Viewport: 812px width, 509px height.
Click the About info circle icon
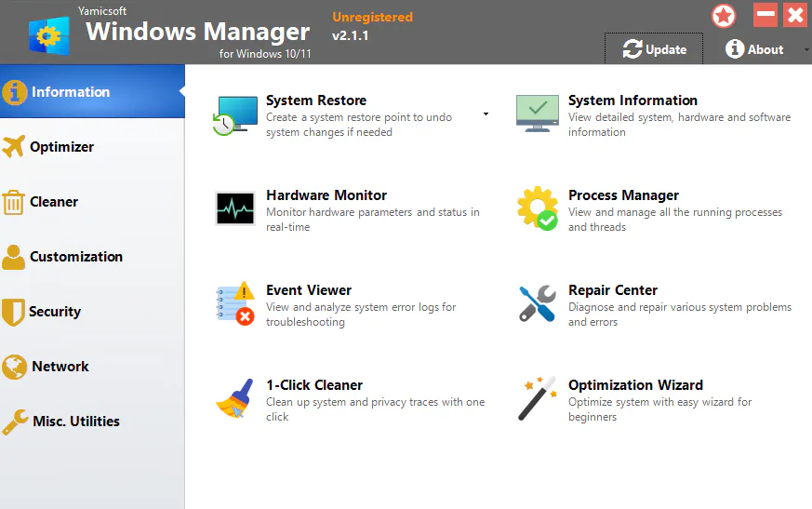(x=734, y=49)
